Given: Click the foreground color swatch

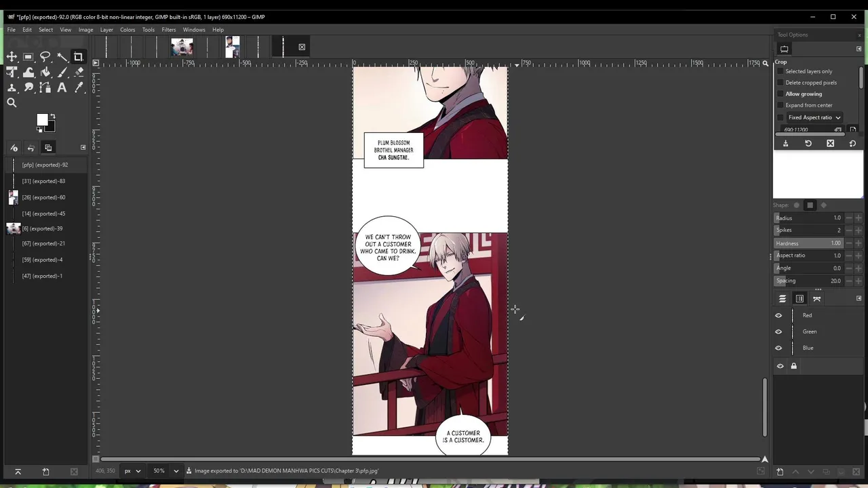Looking at the screenshot, I should click(x=42, y=119).
